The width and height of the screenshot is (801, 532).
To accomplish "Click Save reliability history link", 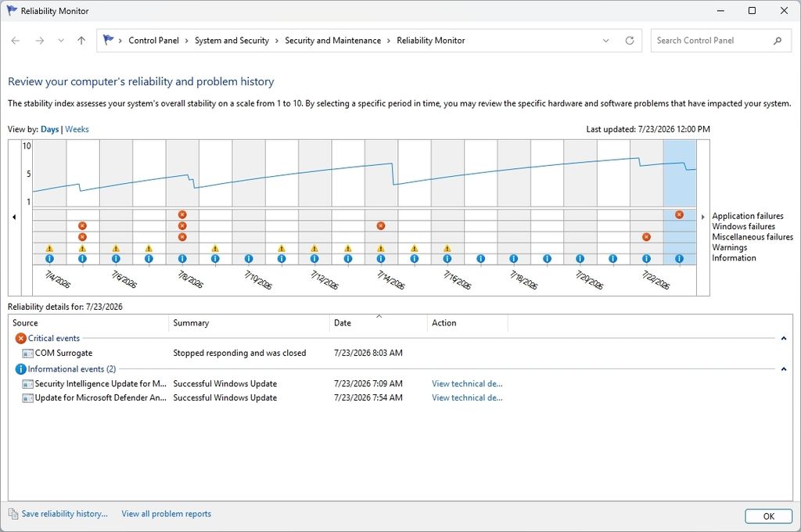I will pyautogui.click(x=64, y=513).
